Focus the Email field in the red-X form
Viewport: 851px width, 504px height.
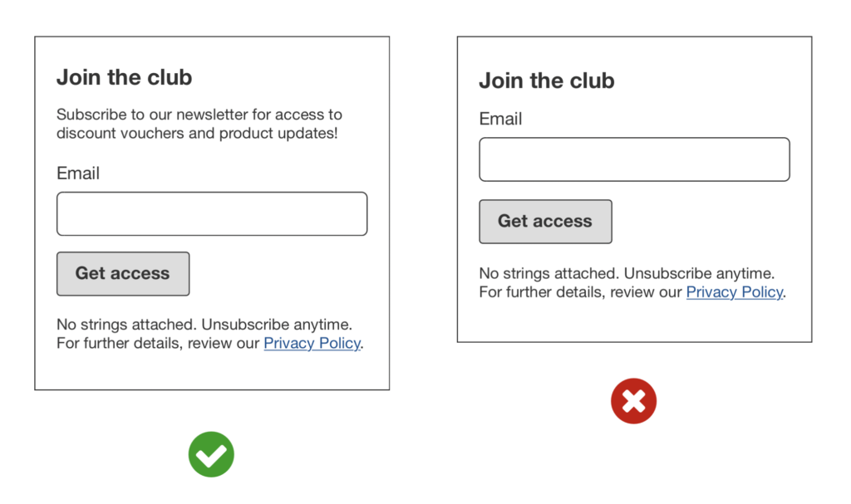(x=634, y=159)
